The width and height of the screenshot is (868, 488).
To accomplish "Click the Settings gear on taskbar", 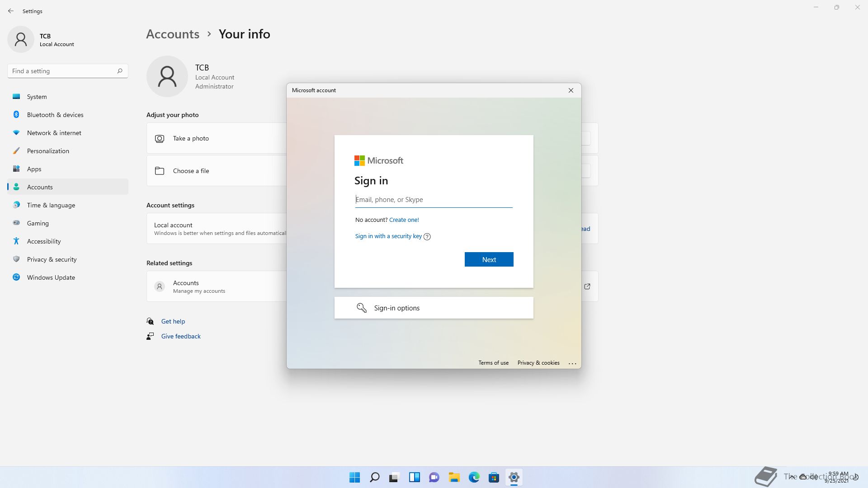I will 514,477.
